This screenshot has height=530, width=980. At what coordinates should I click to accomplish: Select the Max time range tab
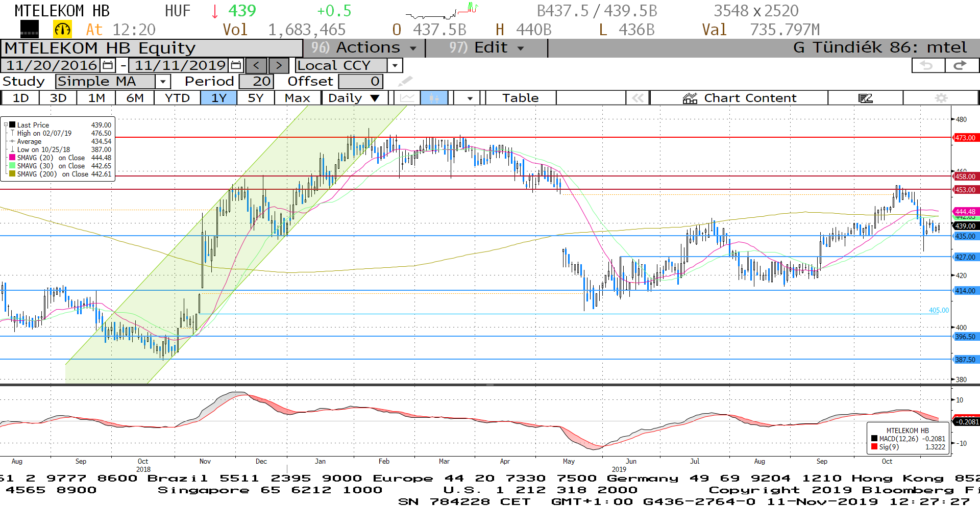298,98
